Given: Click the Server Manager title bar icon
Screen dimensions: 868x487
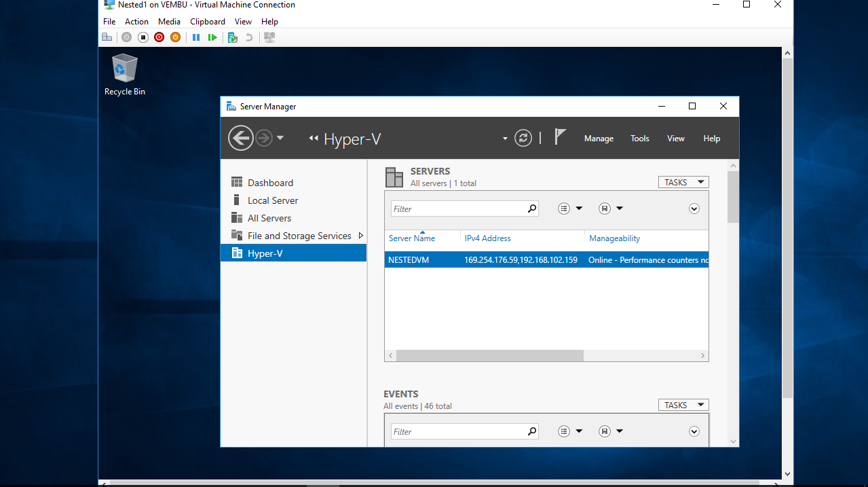Looking at the screenshot, I should click(x=231, y=106).
